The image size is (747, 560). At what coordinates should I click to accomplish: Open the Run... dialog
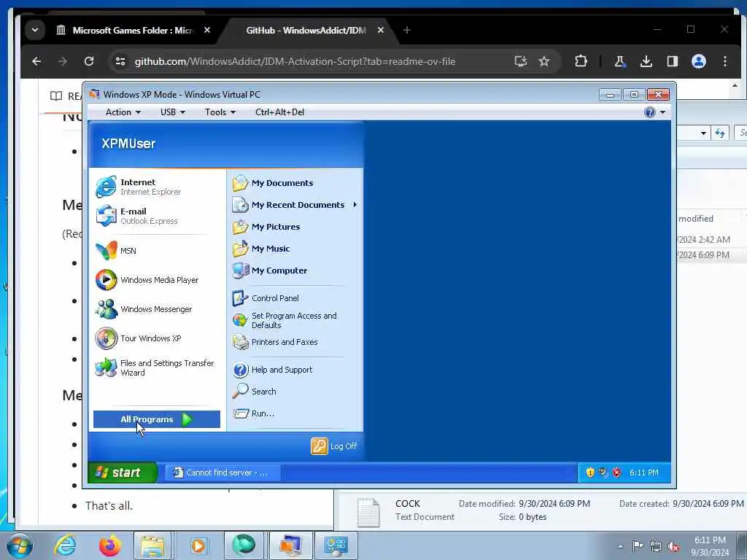pyautogui.click(x=253, y=413)
